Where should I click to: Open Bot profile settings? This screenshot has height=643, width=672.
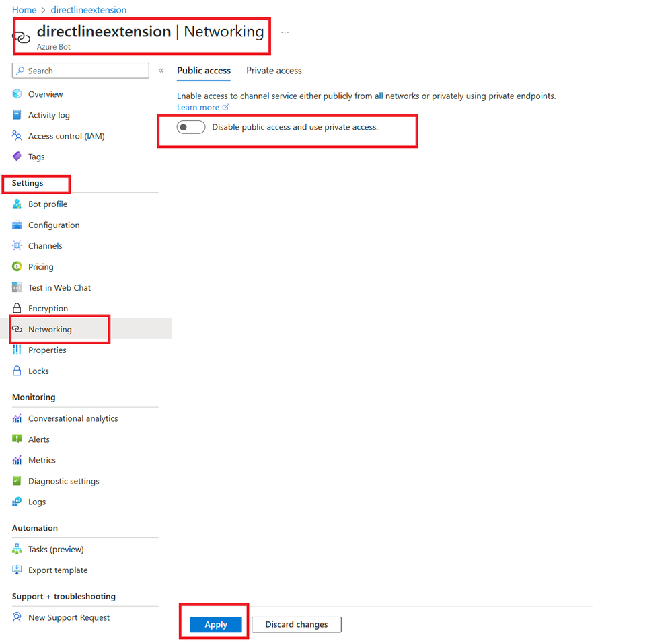pos(48,204)
